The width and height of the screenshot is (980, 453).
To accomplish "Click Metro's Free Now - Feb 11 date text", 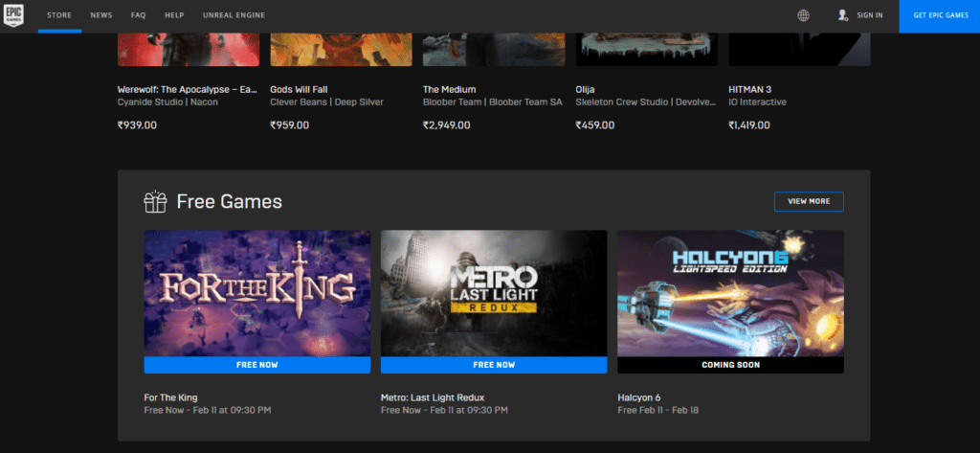I will tap(444, 411).
